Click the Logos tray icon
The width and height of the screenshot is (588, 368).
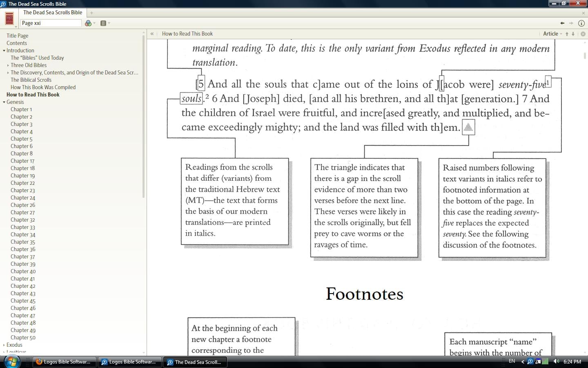click(x=530, y=361)
